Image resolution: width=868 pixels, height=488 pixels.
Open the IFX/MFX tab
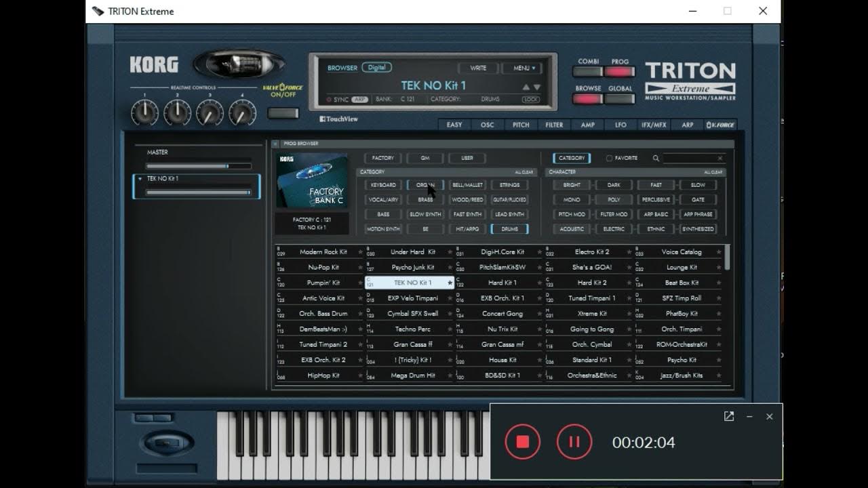click(x=654, y=125)
